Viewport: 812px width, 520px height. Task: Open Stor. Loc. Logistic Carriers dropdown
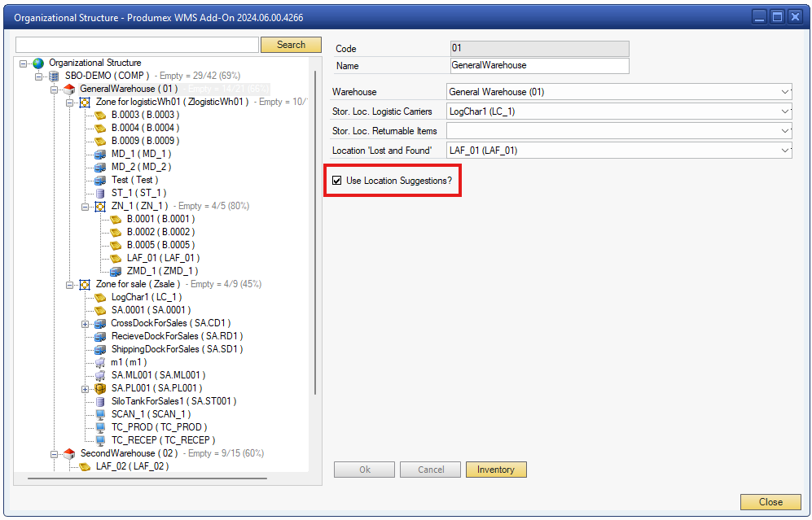pyautogui.click(x=784, y=111)
